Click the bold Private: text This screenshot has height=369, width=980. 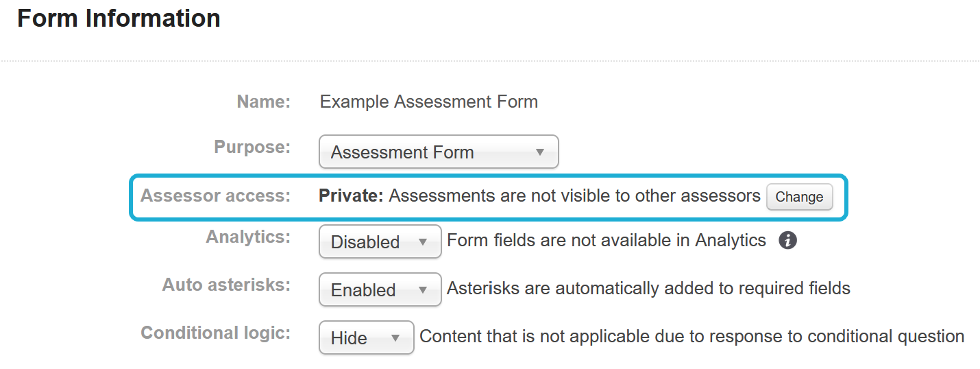click(351, 196)
